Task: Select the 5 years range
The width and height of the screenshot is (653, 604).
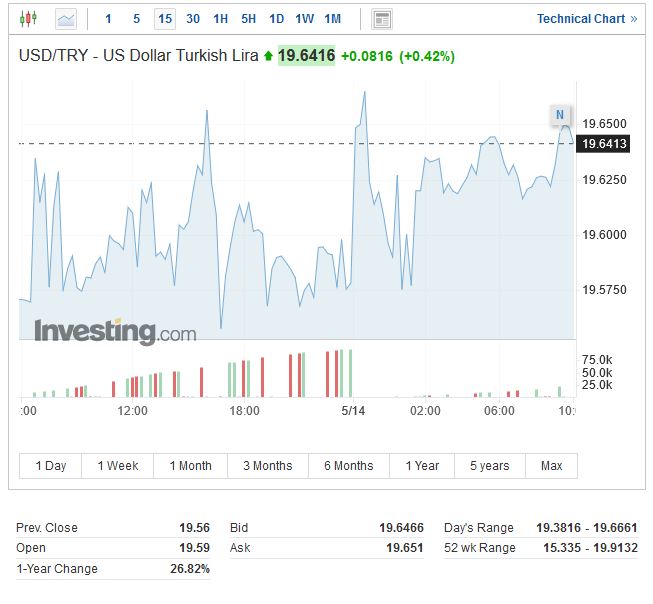Action: (x=490, y=466)
